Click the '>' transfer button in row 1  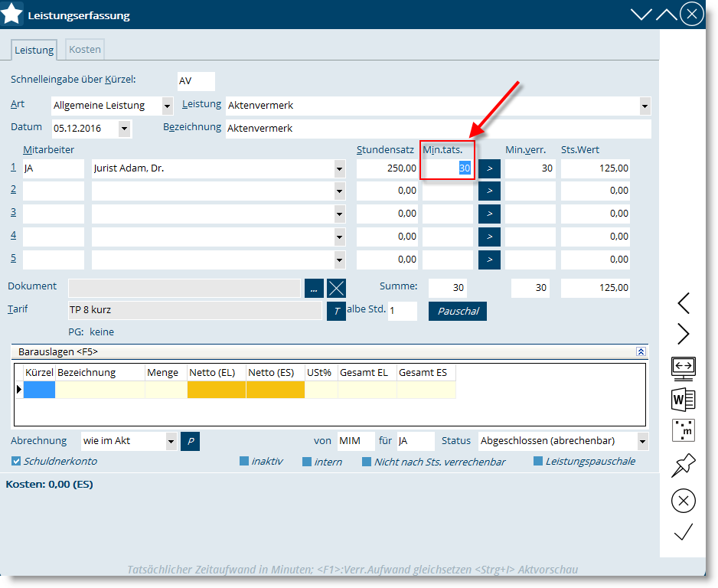coord(489,168)
